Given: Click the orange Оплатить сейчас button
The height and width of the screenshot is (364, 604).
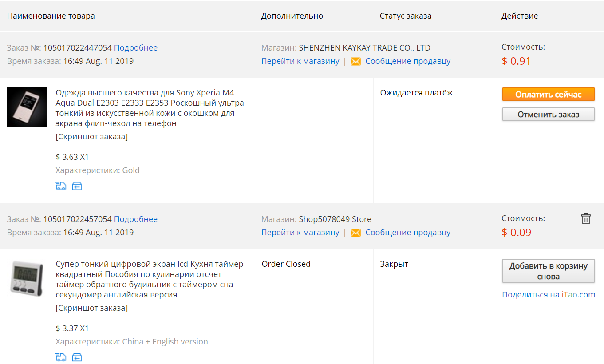Looking at the screenshot, I should pos(548,94).
